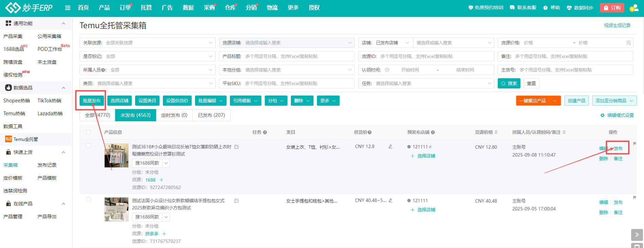
Task: Check the second product row checkbox
Action: click(89, 200)
